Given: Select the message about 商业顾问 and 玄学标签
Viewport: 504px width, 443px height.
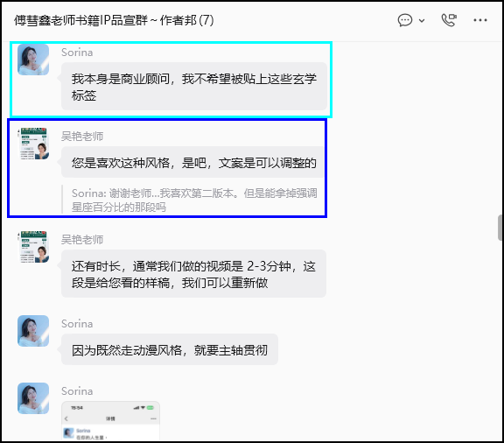Looking at the screenshot, I should 194,87.
